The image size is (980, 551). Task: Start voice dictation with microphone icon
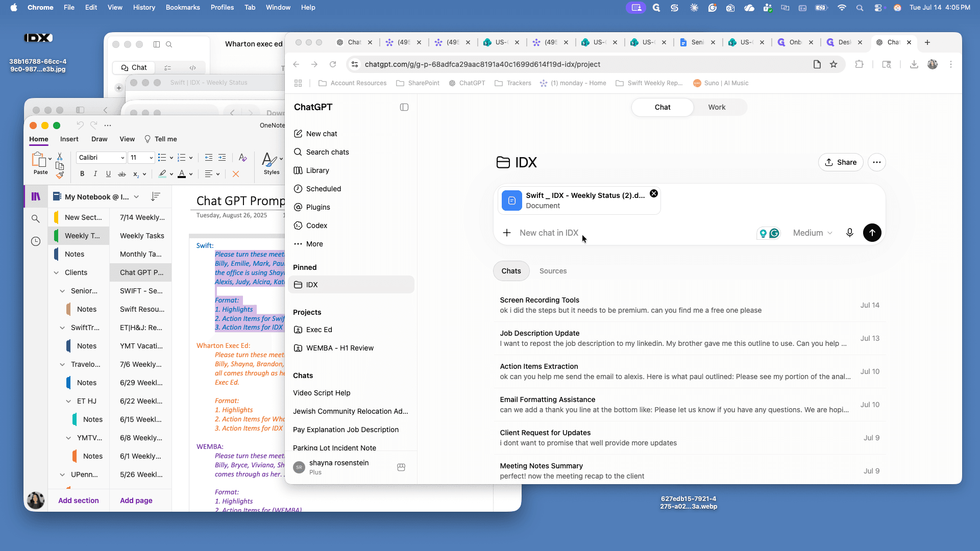(849, 233)
